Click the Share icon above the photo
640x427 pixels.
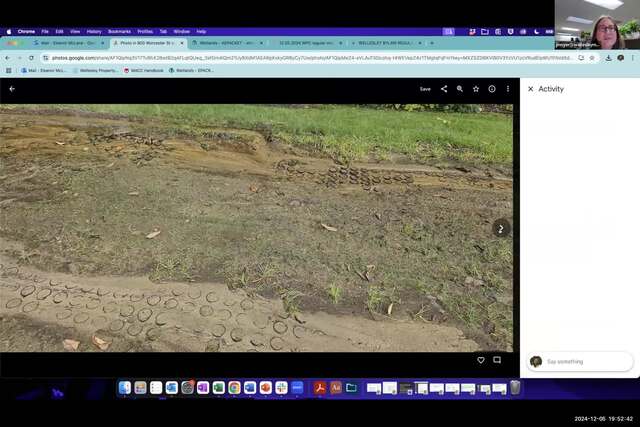point(444,89)
